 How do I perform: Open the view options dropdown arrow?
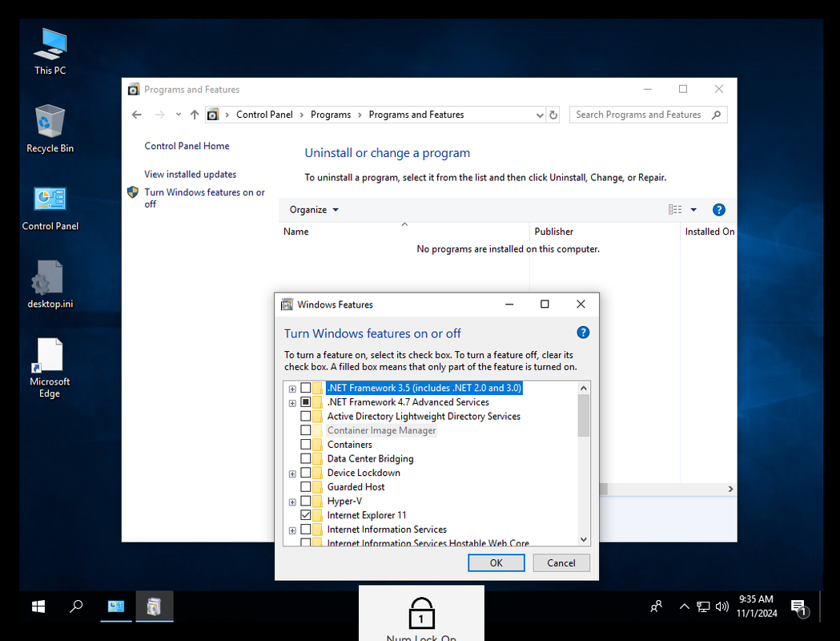click(693, 210)
